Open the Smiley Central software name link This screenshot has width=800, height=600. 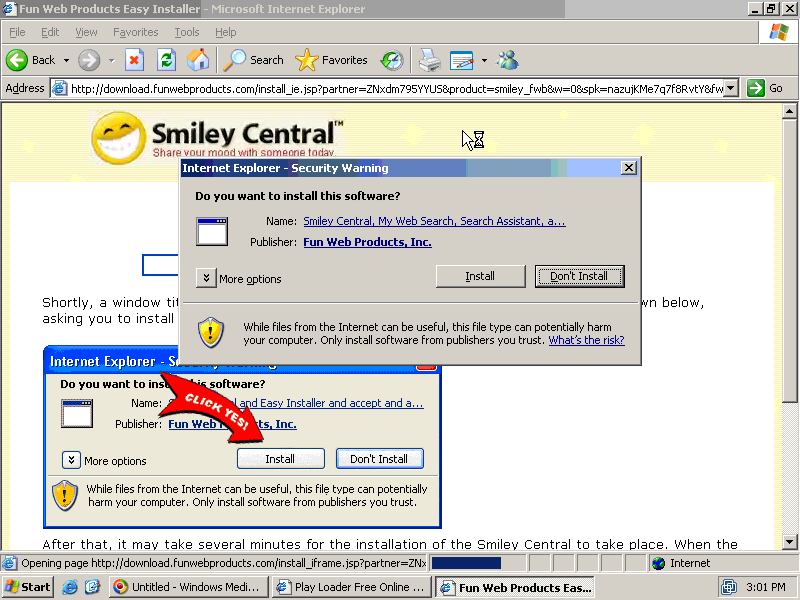[434, 221]
